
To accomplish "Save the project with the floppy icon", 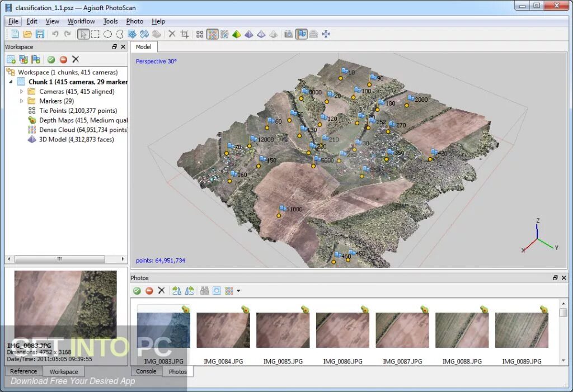I will coord(40,34).
